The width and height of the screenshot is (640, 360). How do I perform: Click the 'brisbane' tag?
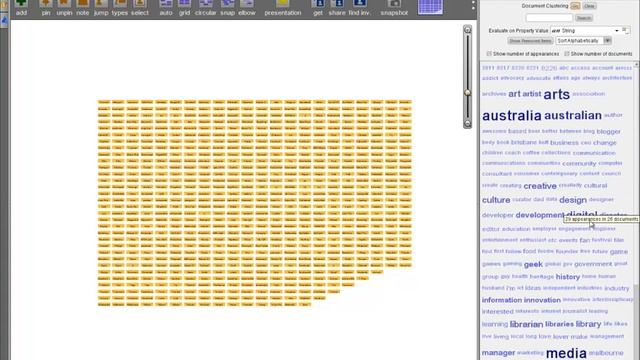coord(524,142)
